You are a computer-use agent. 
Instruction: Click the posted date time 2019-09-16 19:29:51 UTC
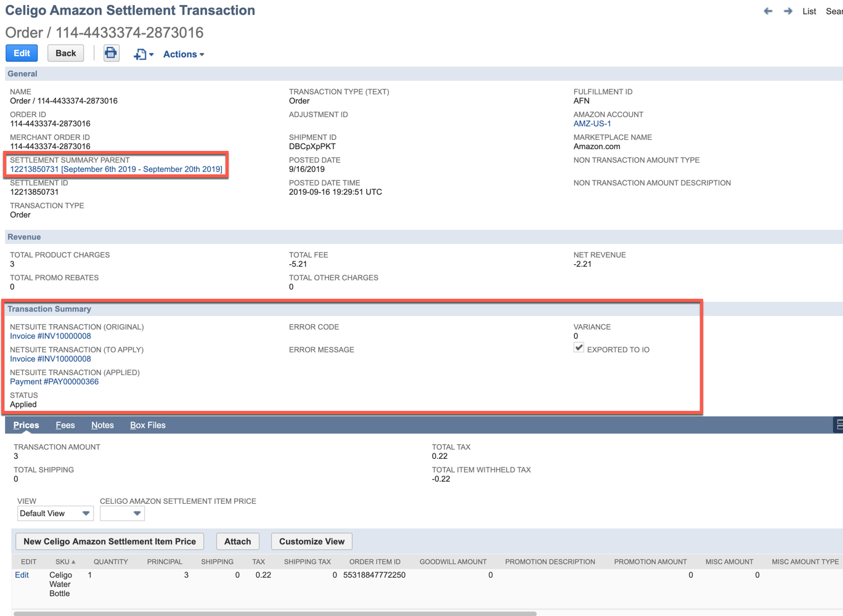335,192
